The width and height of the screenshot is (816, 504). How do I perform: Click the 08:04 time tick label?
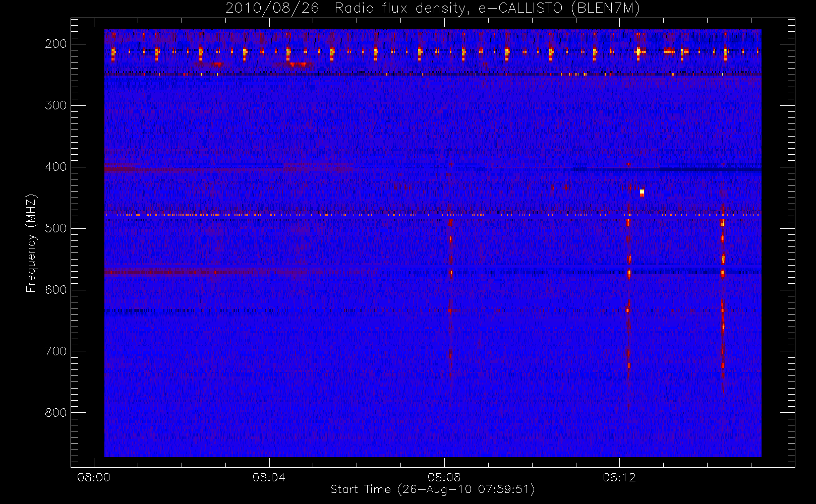(269, 477)
